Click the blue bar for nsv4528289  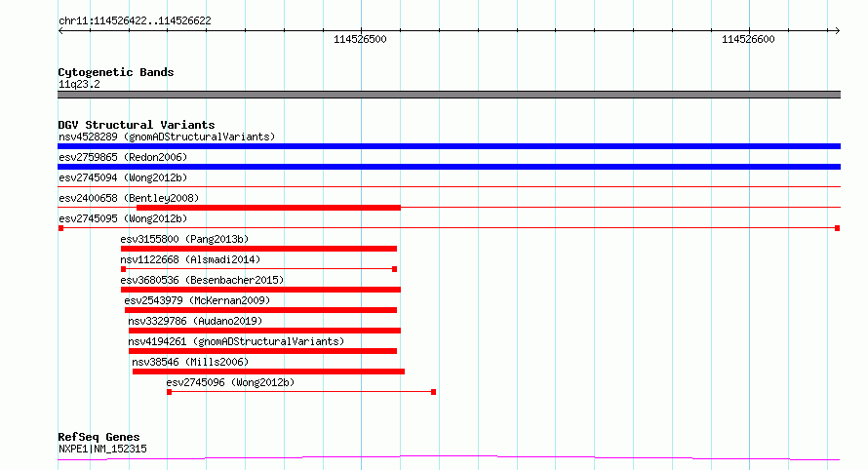[x=449, y=146]
